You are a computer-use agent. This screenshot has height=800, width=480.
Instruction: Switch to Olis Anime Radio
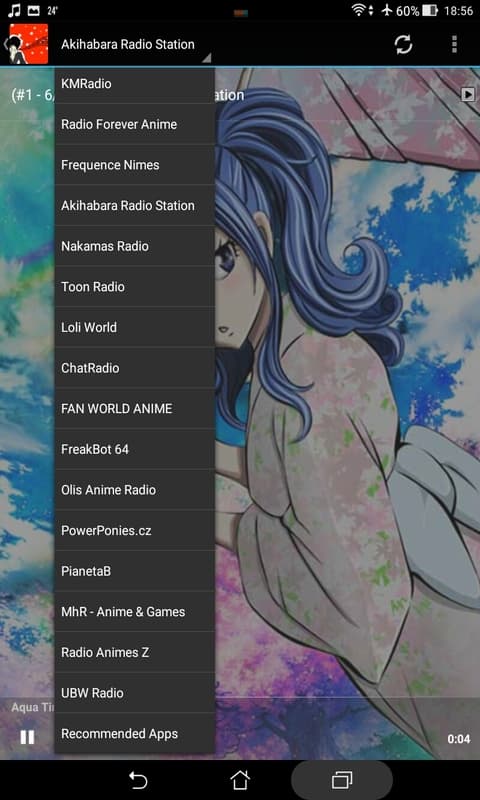[135, 490]
